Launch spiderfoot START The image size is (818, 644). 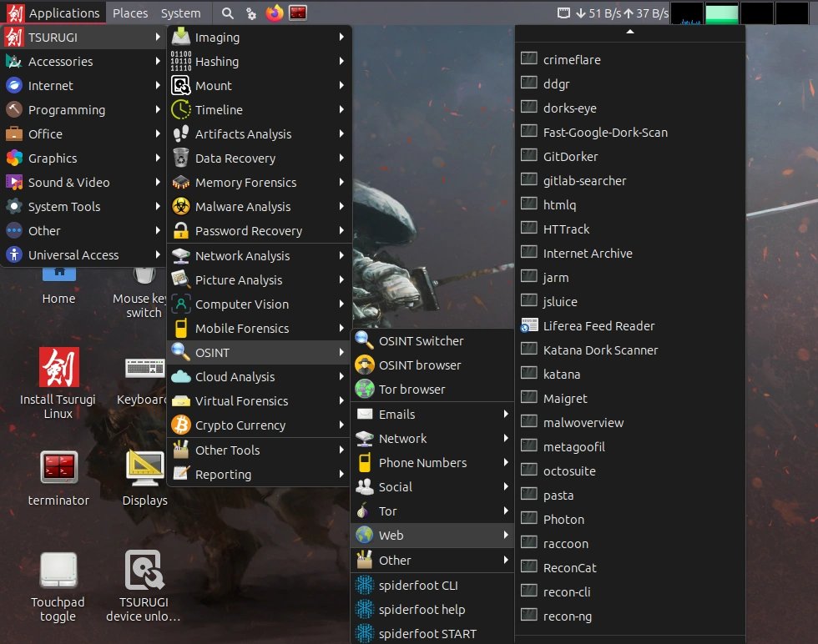432,633
